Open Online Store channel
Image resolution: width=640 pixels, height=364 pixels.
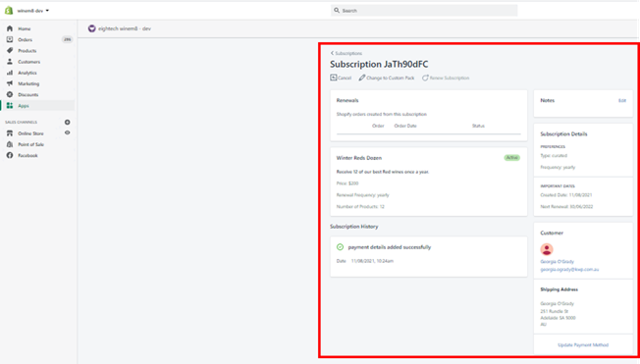coord(30,133)
